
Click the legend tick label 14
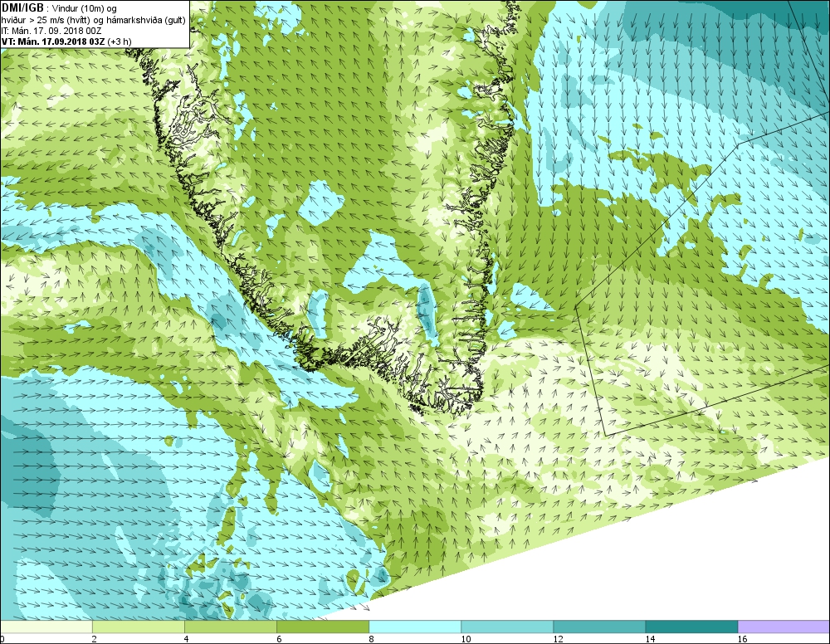(650, 639)
